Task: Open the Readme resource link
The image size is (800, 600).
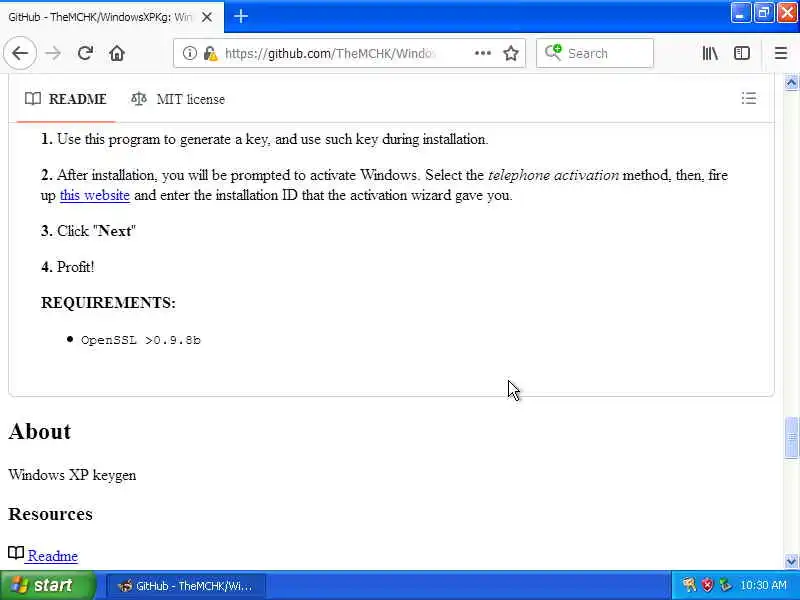Action: coord(53,556)
